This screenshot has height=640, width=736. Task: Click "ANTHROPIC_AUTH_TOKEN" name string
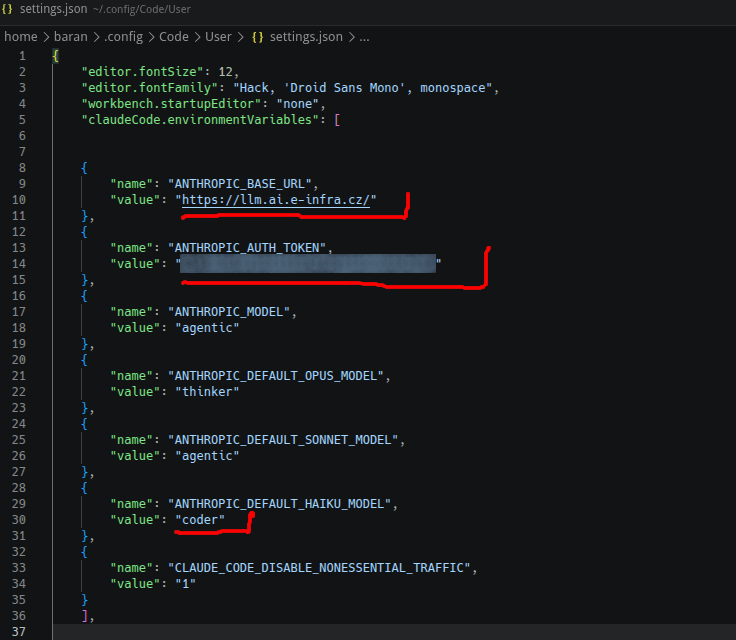tap(247, 247)
